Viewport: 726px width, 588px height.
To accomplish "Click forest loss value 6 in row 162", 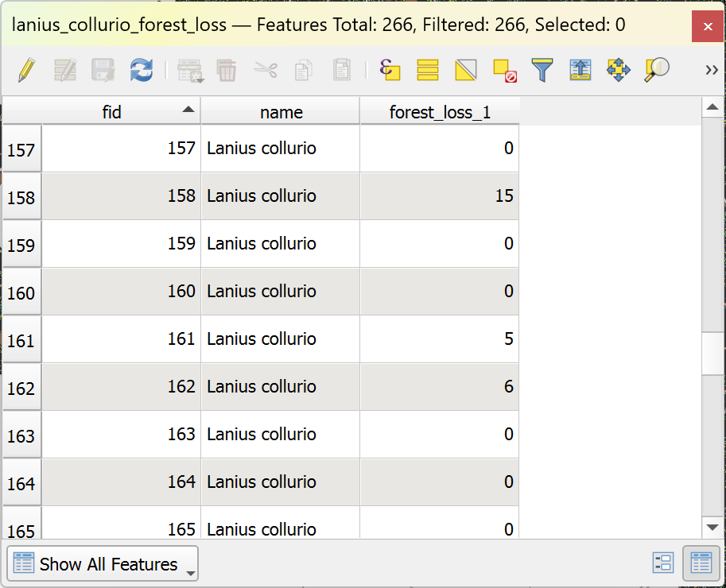I will click(x=440, y=387).
